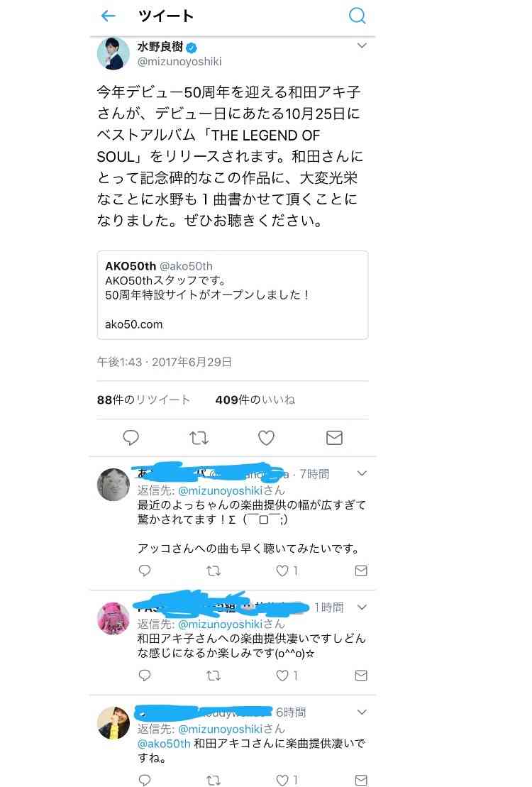The width and height of the screenshot is (532, 787).
Task: Open the @ako50th mention in the last reply
Action: coord(164,743)
